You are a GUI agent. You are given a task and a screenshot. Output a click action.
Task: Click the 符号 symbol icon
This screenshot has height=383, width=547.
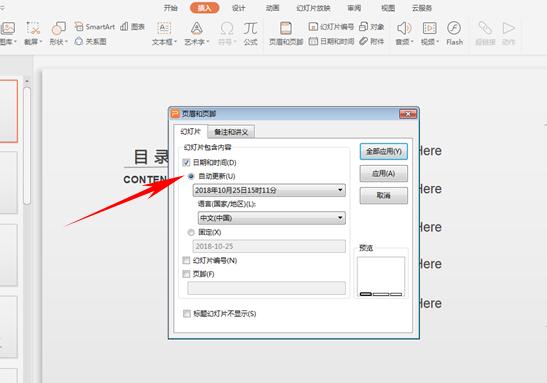(x=227, y=29)
